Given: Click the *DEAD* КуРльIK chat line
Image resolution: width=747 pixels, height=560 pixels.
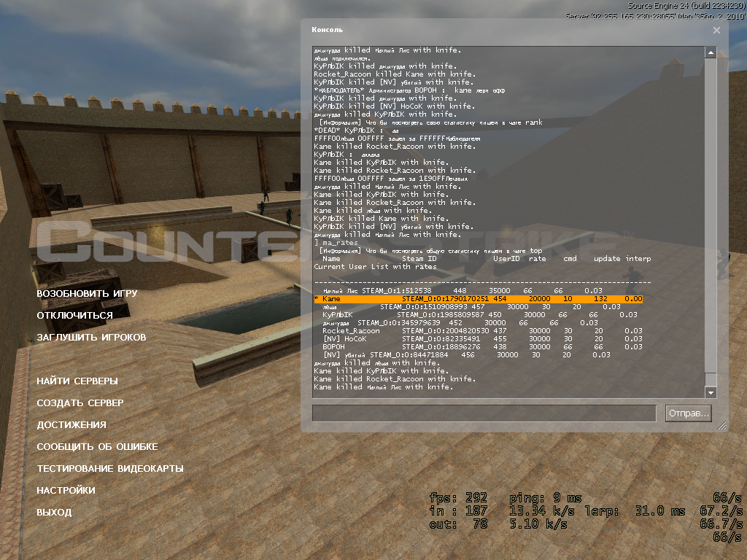Looking at the screenshot, I should pos(356,131).
